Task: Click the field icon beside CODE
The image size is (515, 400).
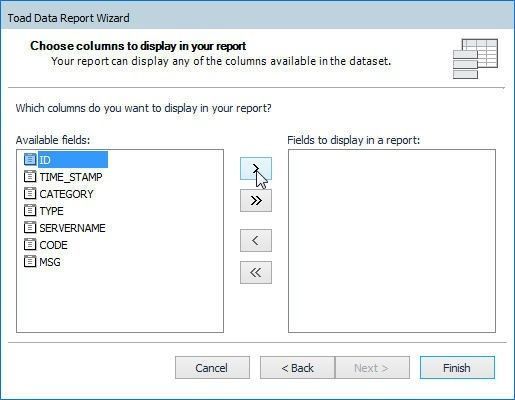Action: click(x=30, y=244)
